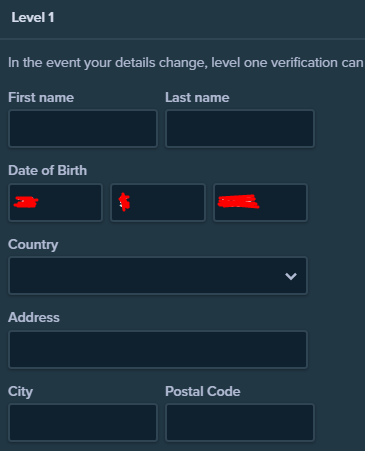Click the Country label text

point(33,245)
